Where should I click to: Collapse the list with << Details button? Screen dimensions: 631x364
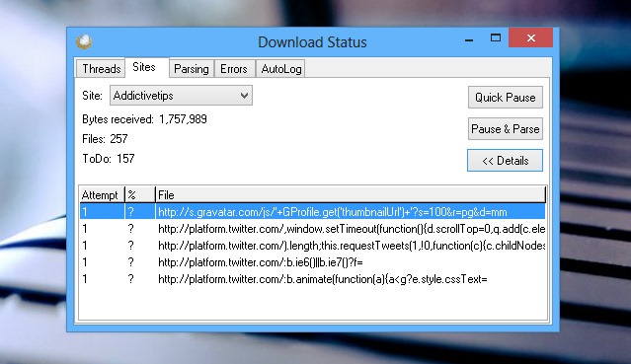click(505, 161)
